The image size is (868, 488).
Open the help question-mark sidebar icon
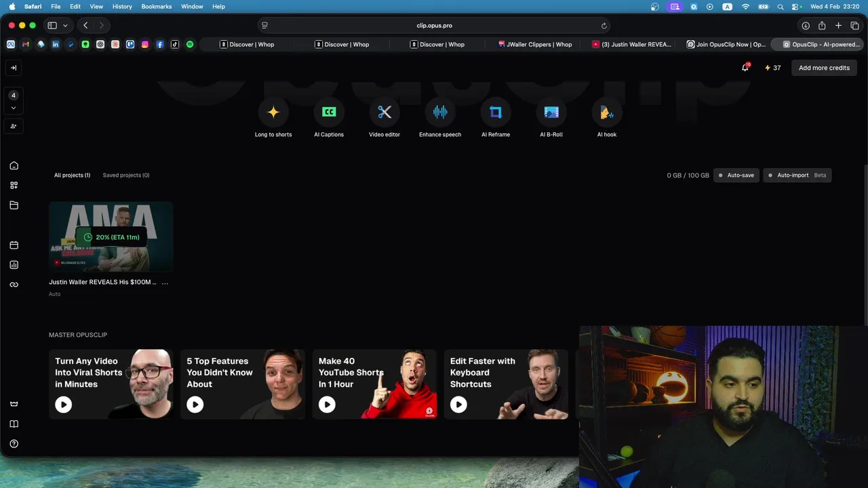(x=14, y=444)
